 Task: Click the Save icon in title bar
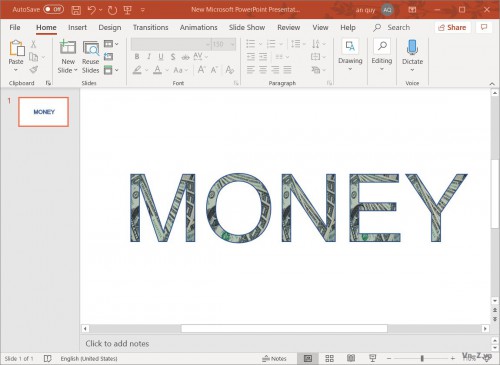tap(76, 10)
